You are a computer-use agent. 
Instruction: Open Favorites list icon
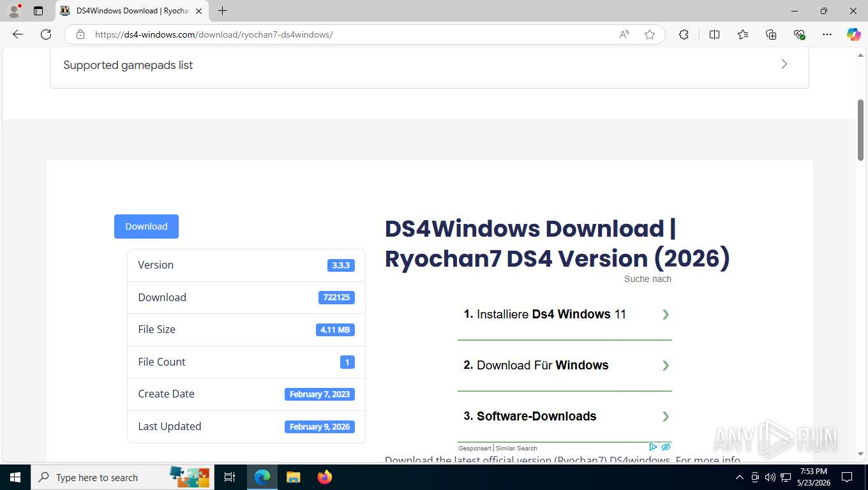(743, 34)
